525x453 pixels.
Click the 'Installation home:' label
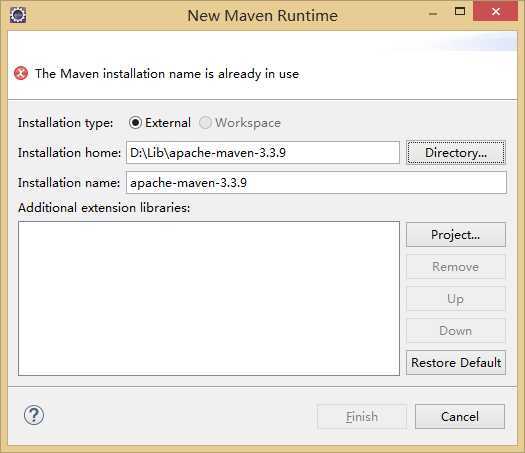point(69,153)
